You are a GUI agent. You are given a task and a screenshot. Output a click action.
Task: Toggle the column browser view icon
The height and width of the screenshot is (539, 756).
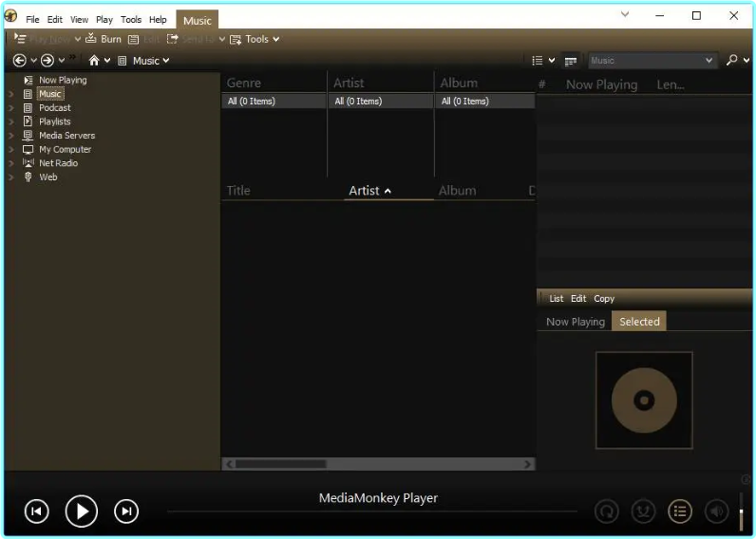click(x=571, y=61)
